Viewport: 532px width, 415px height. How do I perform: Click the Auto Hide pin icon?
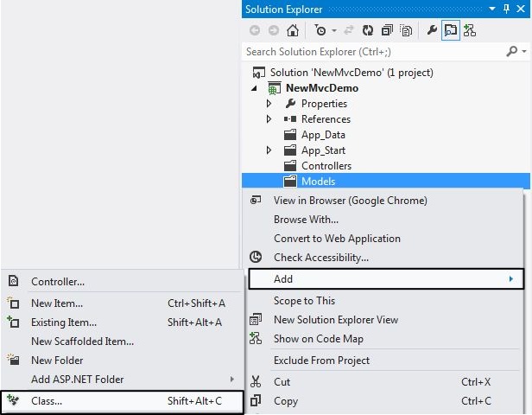point(506,9)
